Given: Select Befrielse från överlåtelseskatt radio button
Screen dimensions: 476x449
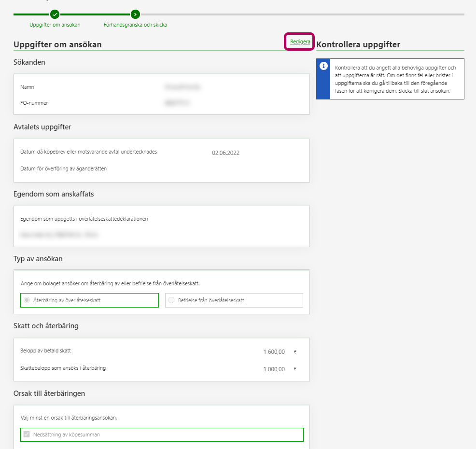Looking at the screenshot, I should click(171, 300).
